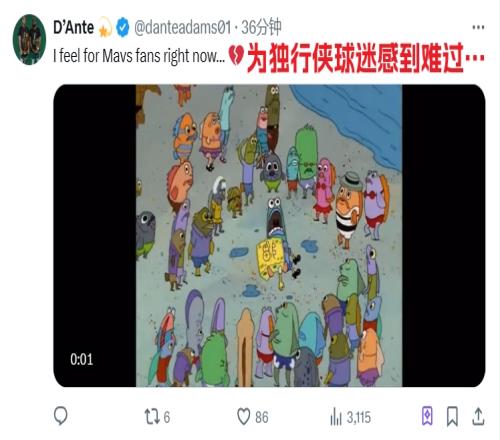Click the purple premium boost icon

point(427,416)
